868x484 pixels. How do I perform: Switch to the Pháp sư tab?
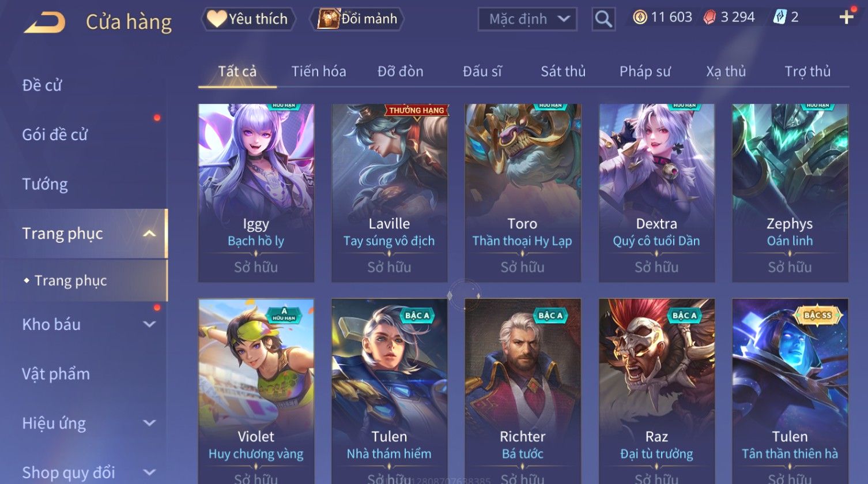tap(645, 72)
